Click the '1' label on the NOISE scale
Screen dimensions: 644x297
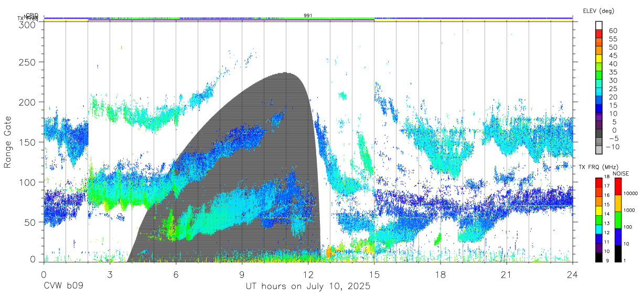(x=625, y=260)
